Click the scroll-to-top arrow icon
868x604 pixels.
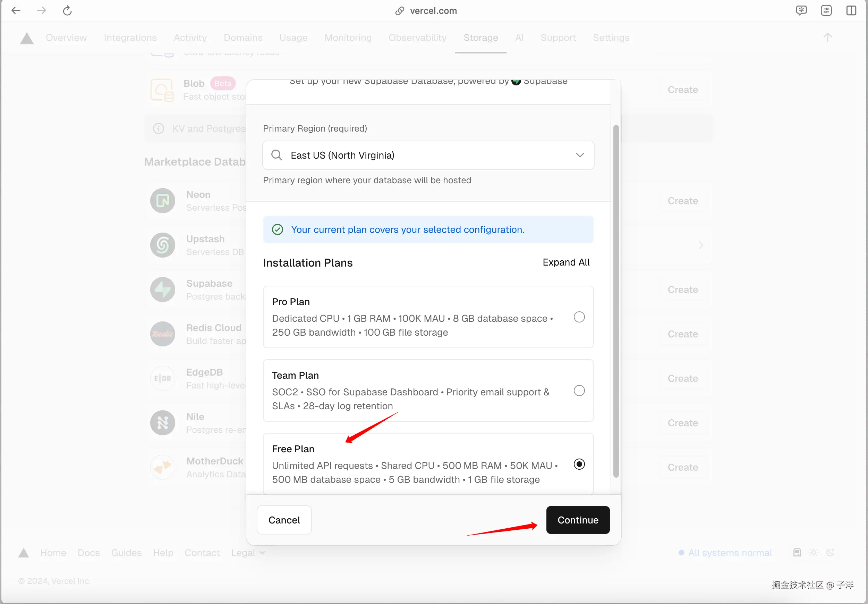pos(827,37)
